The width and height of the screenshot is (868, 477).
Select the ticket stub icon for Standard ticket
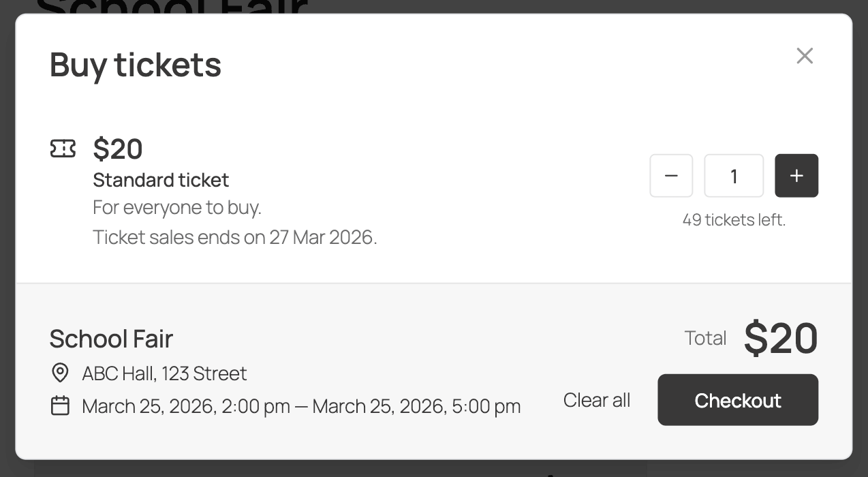click(63, 148)
